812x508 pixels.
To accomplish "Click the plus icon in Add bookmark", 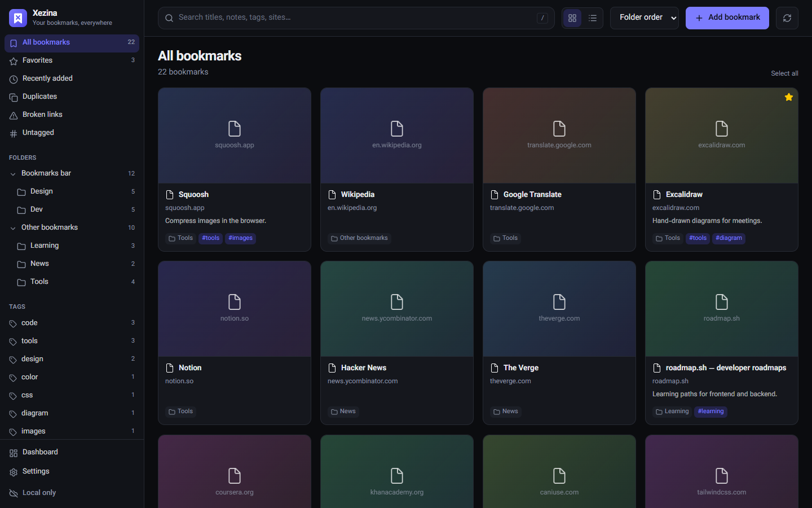I will (x=699, y=18).
